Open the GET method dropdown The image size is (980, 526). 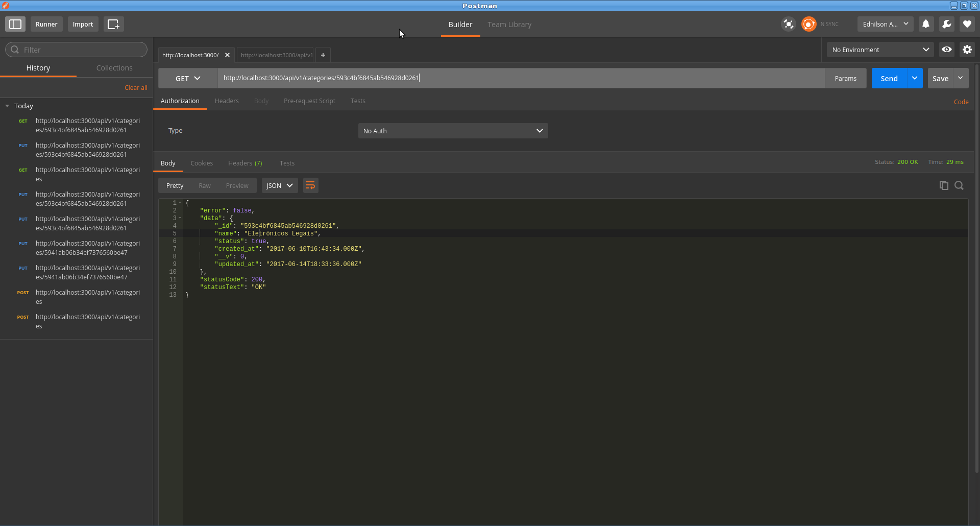[187, 78]
